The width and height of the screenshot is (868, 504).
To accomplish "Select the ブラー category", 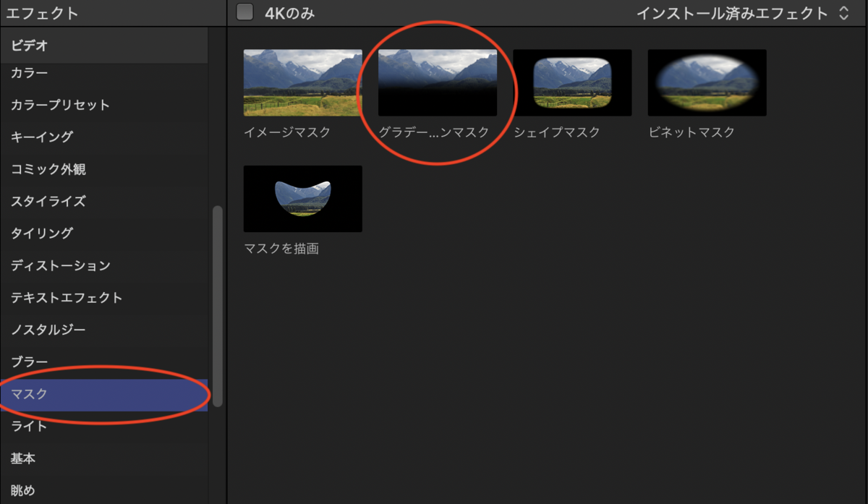I will click(104, 362).
